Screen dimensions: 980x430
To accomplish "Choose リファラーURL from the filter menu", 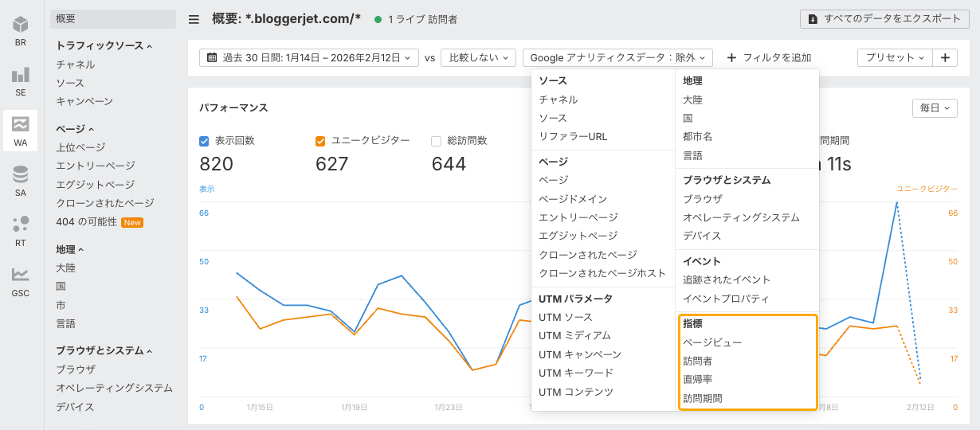I will click(x=572, y=137).
